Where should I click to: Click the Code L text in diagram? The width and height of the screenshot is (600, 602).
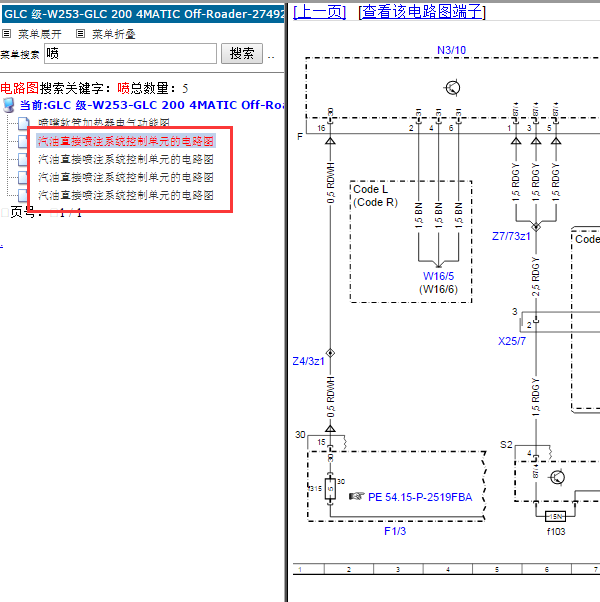coord(370,189)
